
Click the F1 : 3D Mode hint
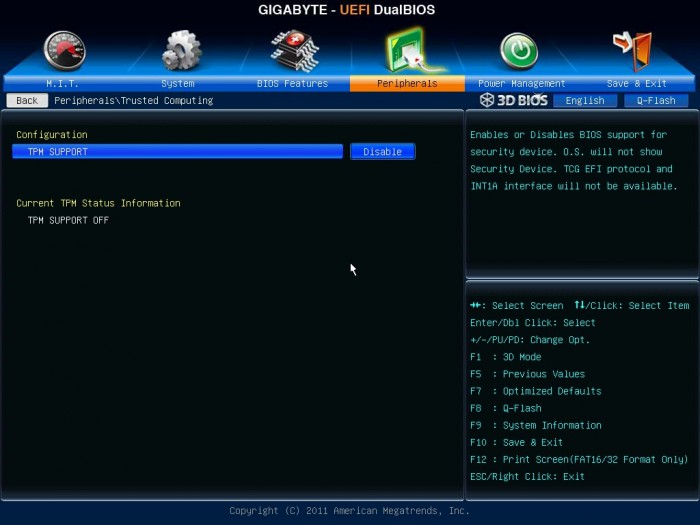click(505, 357)
